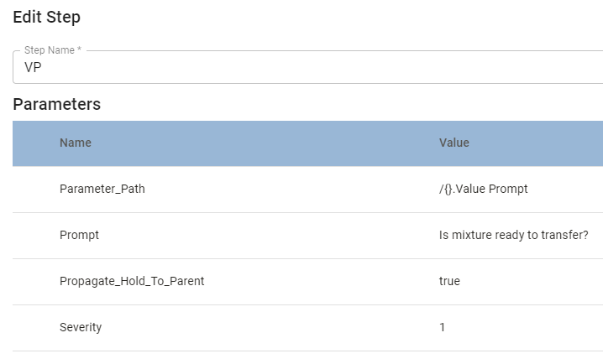Select the Parameter_Path name cell
The width and height of the screenshot is (603, 364).
point(102,189)
